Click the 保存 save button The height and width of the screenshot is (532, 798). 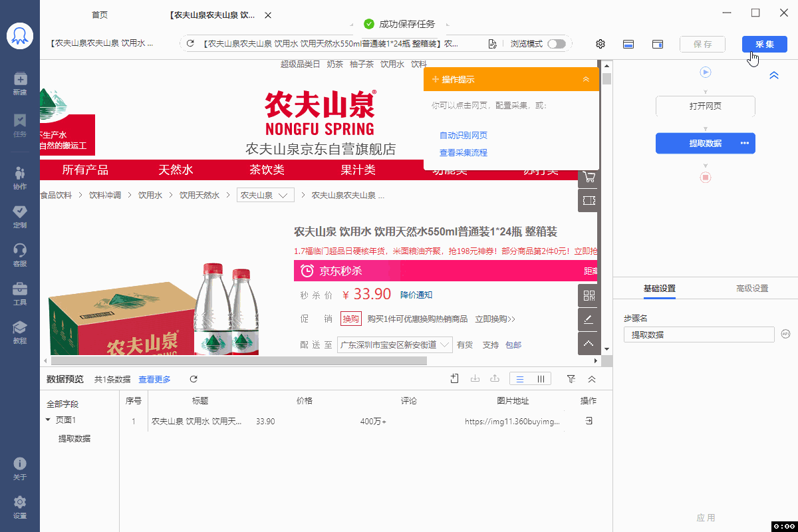(702, 44)
